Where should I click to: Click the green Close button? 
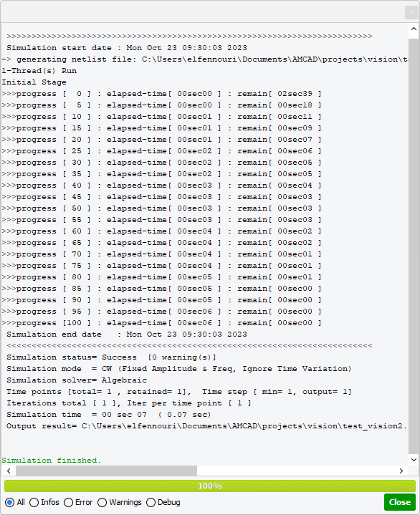pyautogui.click(x=400, y=502)
